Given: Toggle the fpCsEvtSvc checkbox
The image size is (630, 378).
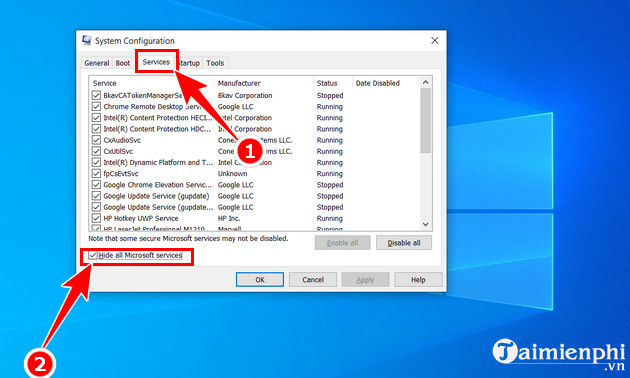Looking at the screenshot, I should point(96,174).
